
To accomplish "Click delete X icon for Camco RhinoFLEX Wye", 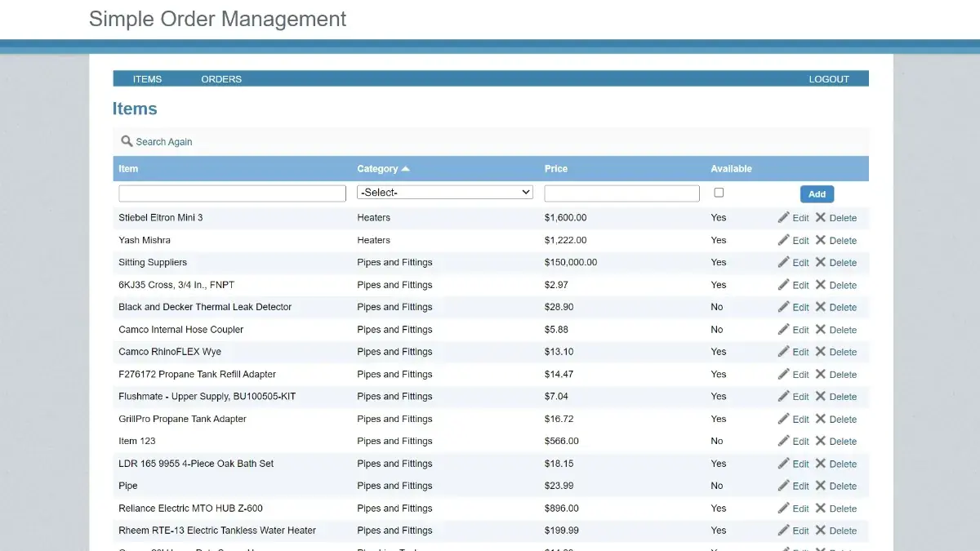I will click(x=821, y=352).
